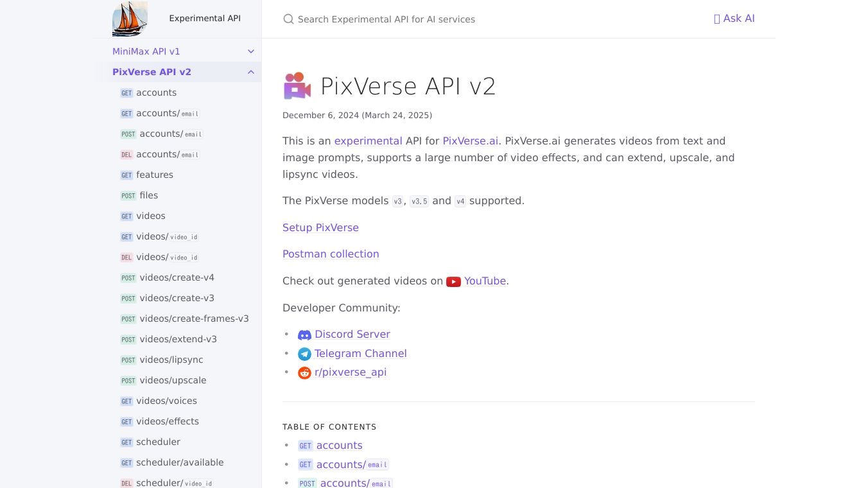Click the sailboat logo image
The width and height of the screenshot is (868, 488).
[x=130, y=19]
